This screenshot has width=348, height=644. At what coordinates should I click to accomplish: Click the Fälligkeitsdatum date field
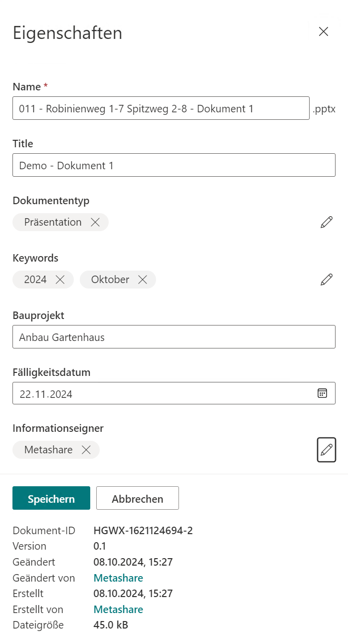160,394
